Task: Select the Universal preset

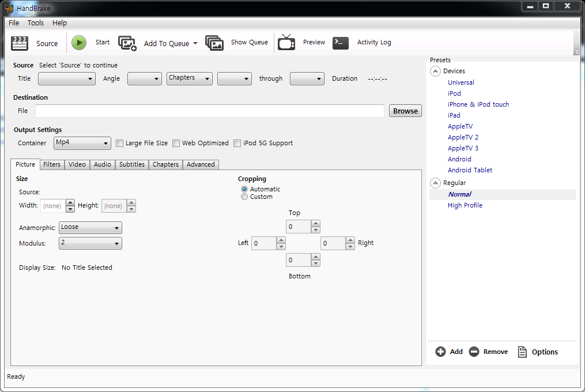Action: coord(461,82)
